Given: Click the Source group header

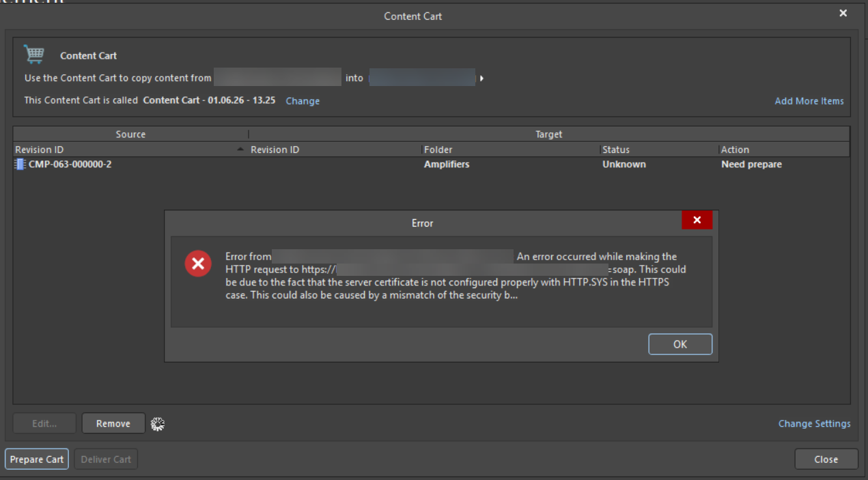Looking at the screenshot, I should [130, 135].
